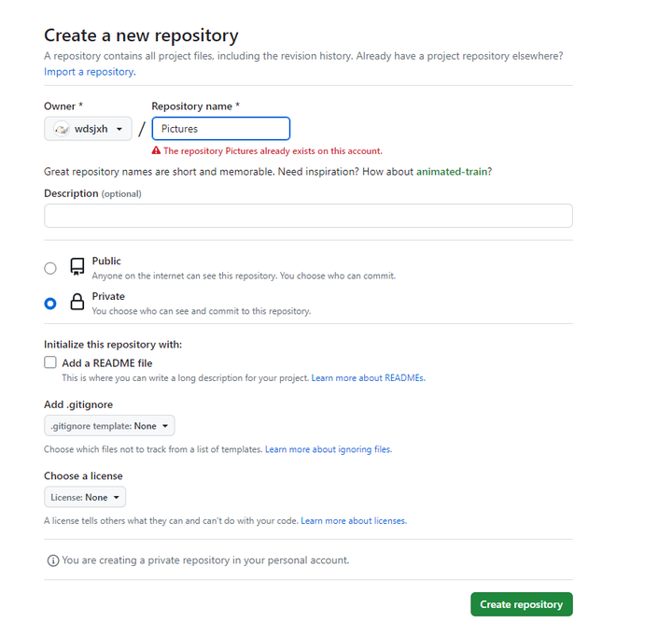This screenshot has width=672, height=623.
Task: Click the Import a repository link
Action: [x=90, y=72]
